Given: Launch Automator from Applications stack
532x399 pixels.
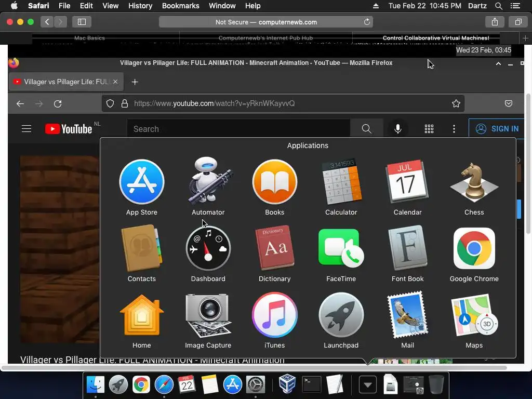Looking at the screenshot, I should click(x=208, y=181).
